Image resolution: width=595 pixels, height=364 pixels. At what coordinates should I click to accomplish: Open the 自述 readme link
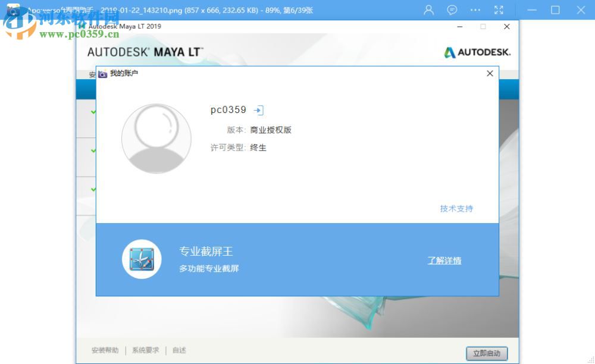point(179,350)
